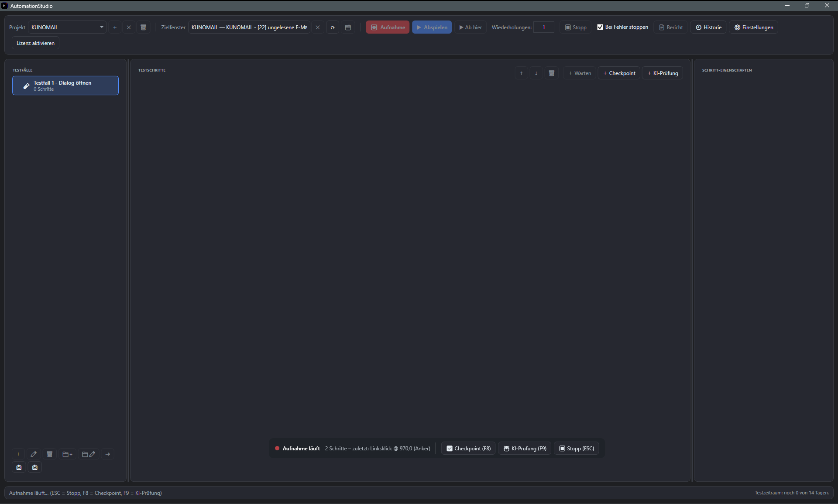Image resolution: width=838 pixels, height=504 pixels.
Task: Expand the Zielfenster window dropdown
Action: 249,27
